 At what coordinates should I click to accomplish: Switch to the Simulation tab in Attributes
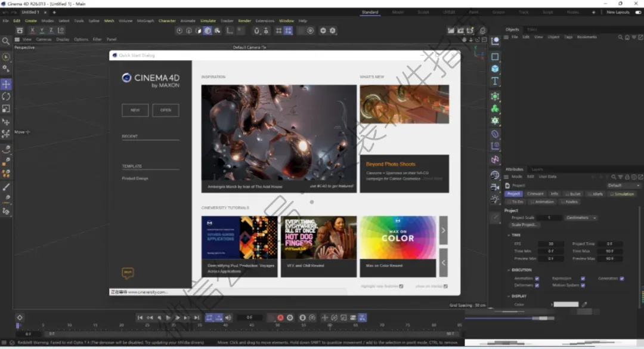point(623,194)
